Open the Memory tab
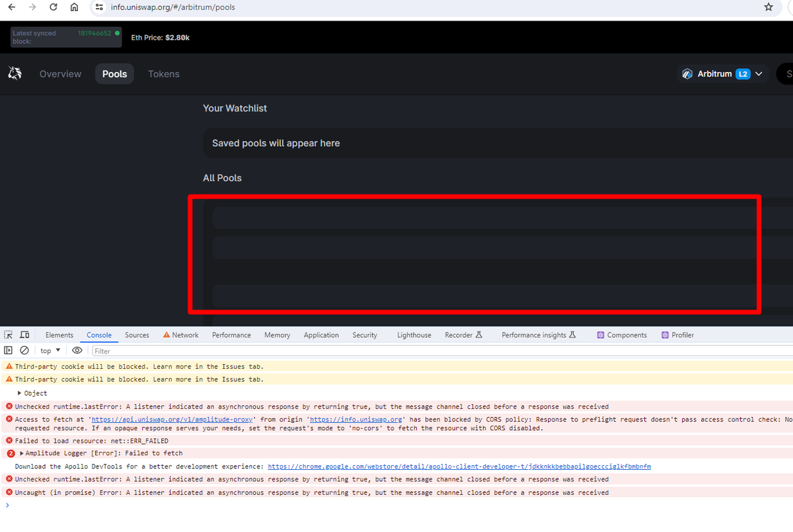This screenshot has width=793, height=532. 277,335
